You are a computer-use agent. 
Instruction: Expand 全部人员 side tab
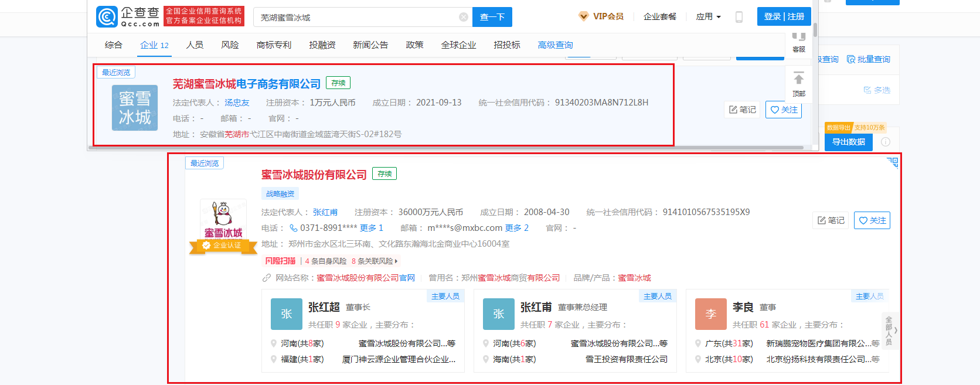pos(889,331)
